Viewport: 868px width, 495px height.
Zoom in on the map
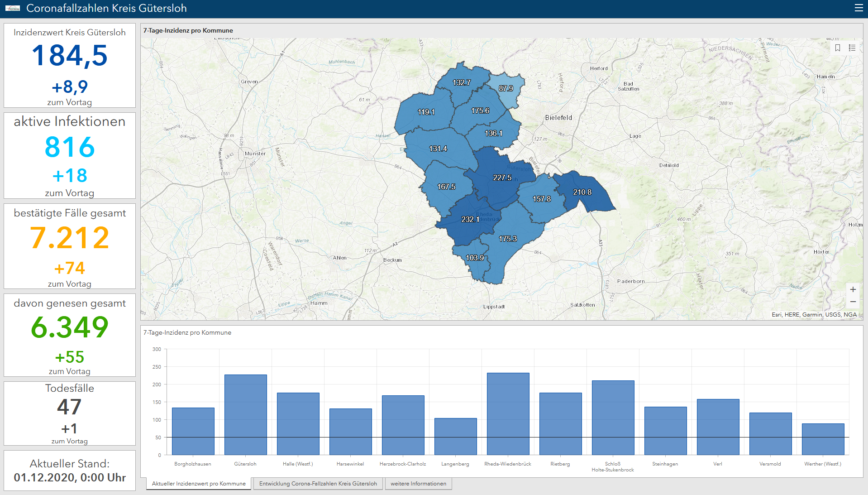pos(853,289)
